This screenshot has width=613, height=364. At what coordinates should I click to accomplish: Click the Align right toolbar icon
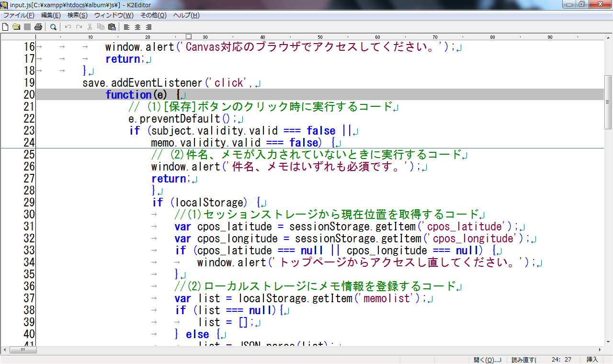pos(148,27)
